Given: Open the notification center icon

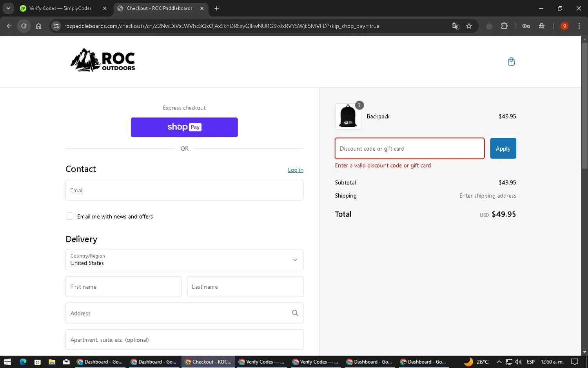Looking at the screenshot, I should point(575,362).
